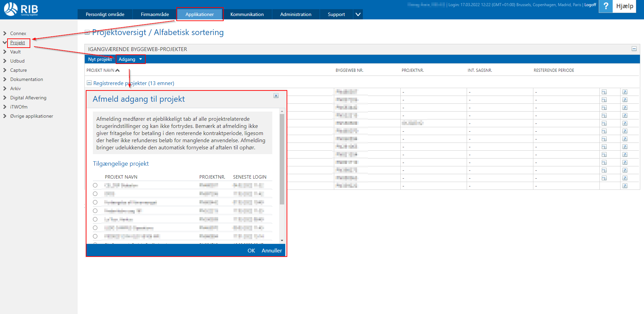
Task: Click the window icon in the first project row
Action: [604, 92]
